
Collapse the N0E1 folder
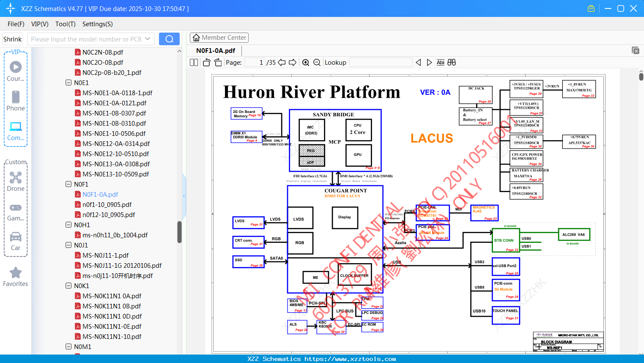[x=69, y=83]
